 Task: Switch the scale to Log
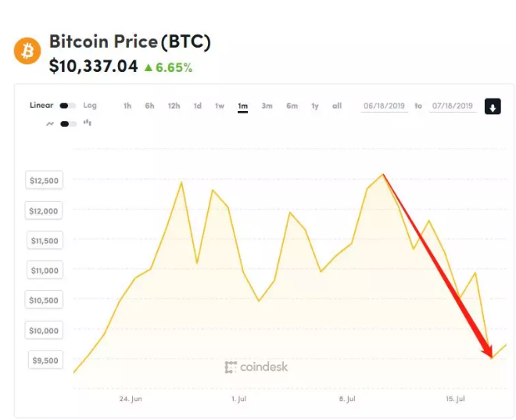90,106
